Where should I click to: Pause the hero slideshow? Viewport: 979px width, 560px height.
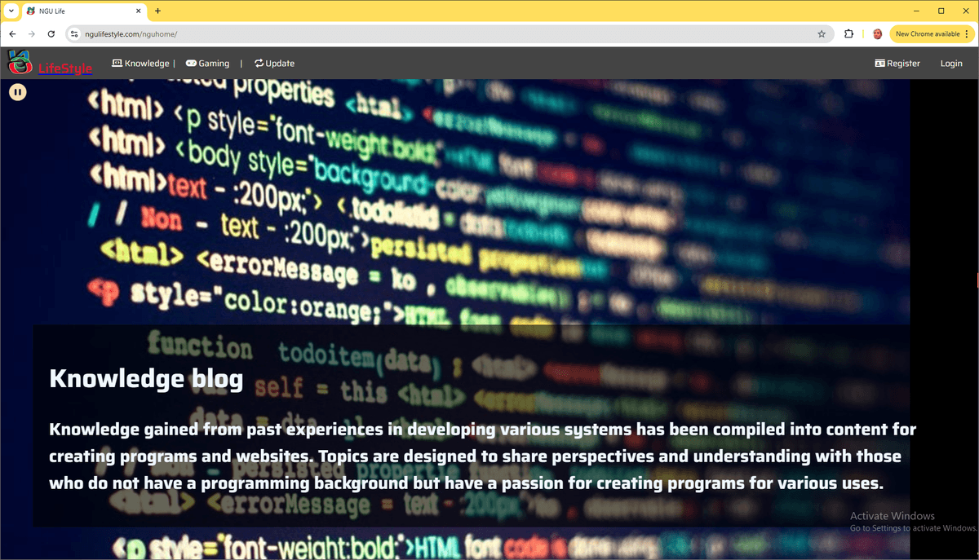[x=18, y=92]
